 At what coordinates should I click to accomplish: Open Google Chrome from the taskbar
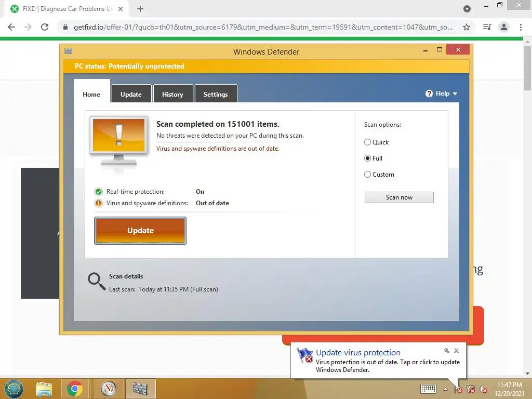pyautogui.click(x=75, y=389)
